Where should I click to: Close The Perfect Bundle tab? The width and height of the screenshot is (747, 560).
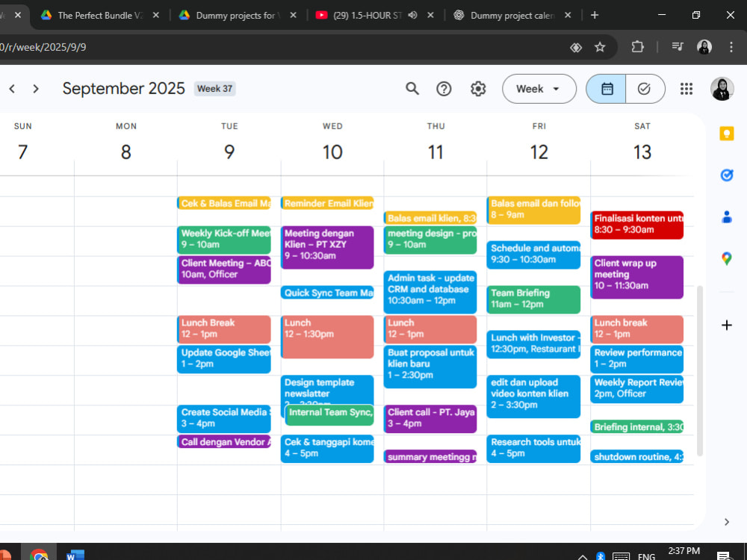tap(156, 15)
